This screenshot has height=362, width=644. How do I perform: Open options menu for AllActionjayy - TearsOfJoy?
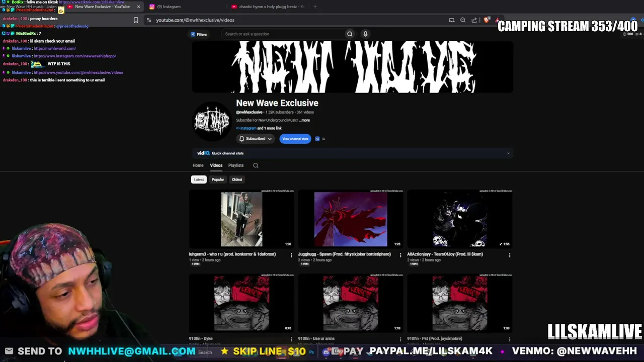[x=510, y=255]
